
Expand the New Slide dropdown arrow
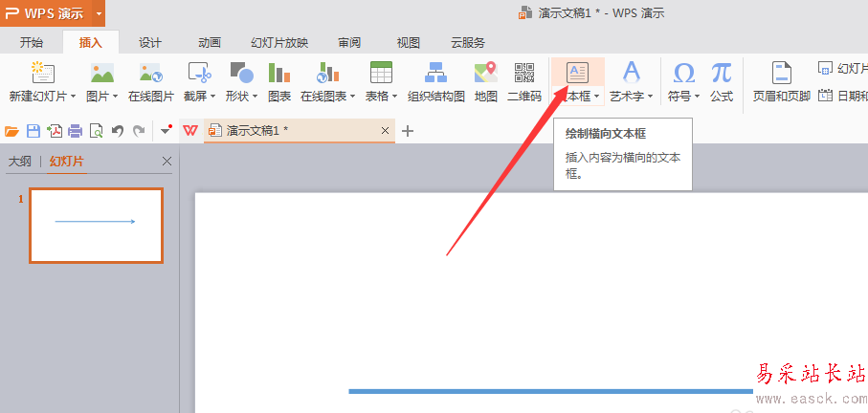pos(73,97)
